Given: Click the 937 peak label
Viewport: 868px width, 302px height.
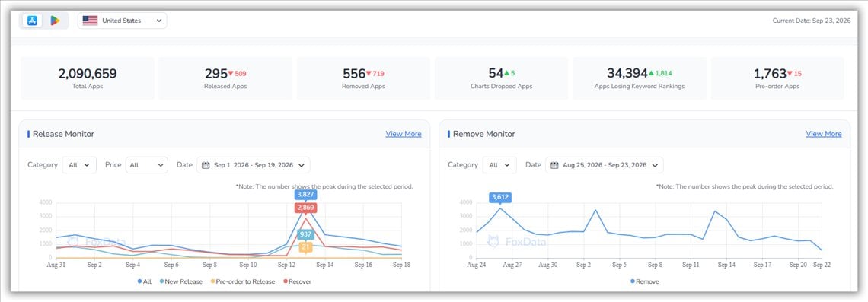Looking at the screenshot, I should (305, 234).
